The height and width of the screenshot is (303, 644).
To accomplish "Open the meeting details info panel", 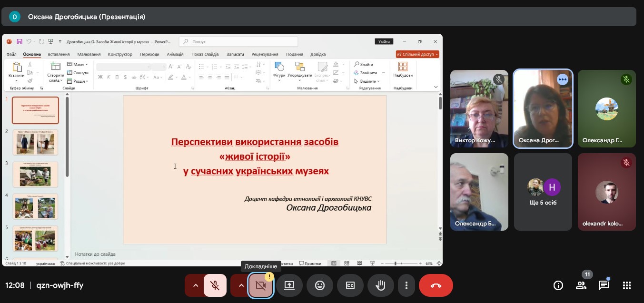I will tap(558, 285).
